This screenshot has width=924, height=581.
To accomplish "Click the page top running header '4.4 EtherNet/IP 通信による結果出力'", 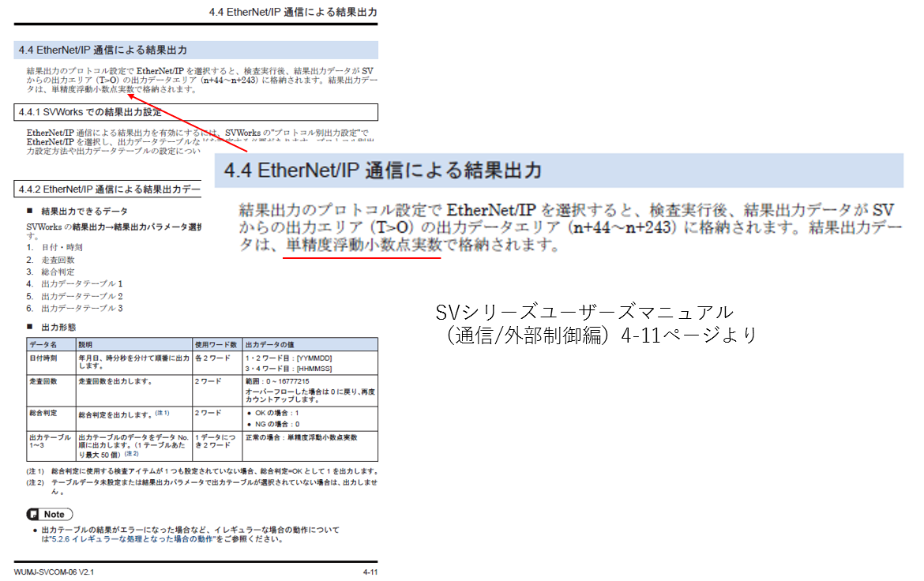I will [293, 12].
